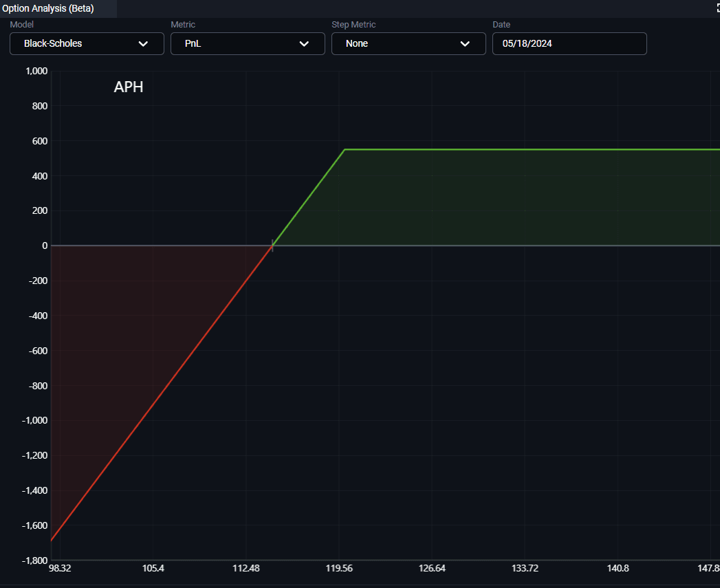Click the Date field showing 05/18/2024
The height and width of the screenshot is (588, 720).
pyautogui.click(x=569, y=43)
